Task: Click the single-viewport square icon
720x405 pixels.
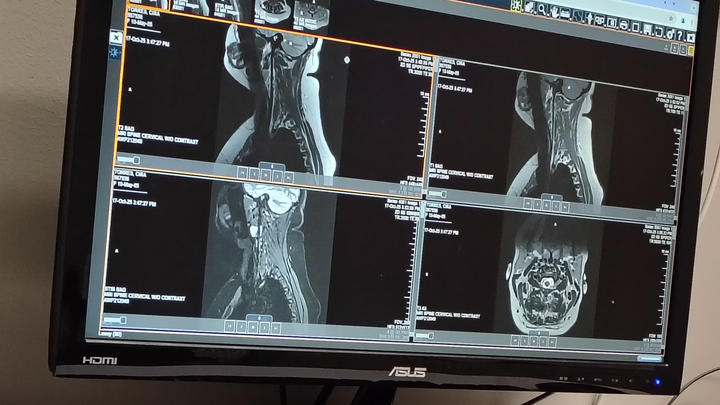Action: (x=636, y=28)
